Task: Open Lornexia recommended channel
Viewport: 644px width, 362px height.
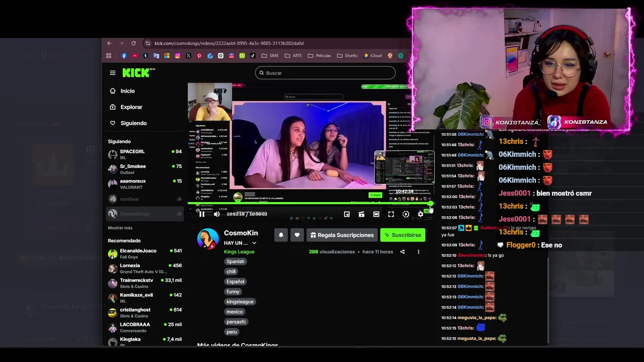Action: 145,268
